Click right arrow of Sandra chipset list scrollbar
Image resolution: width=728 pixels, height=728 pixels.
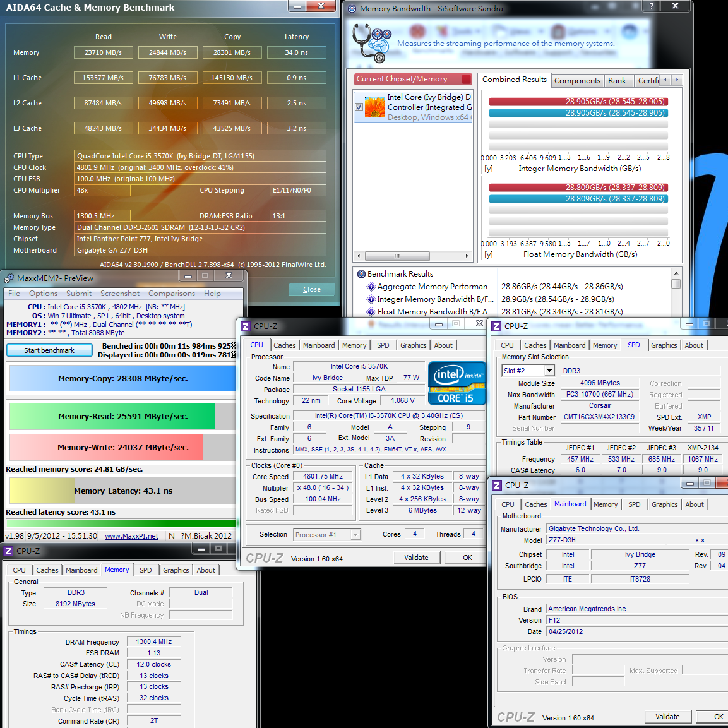467,256
